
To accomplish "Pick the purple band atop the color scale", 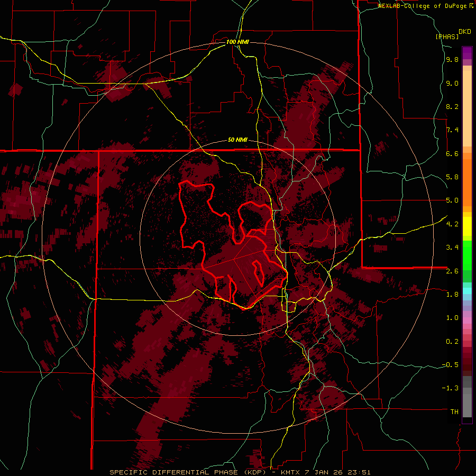I will tap(467, 53).
